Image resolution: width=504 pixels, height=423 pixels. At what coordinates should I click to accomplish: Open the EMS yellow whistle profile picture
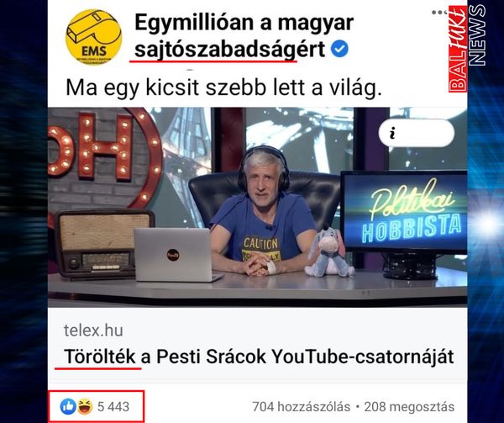point(93,36)
